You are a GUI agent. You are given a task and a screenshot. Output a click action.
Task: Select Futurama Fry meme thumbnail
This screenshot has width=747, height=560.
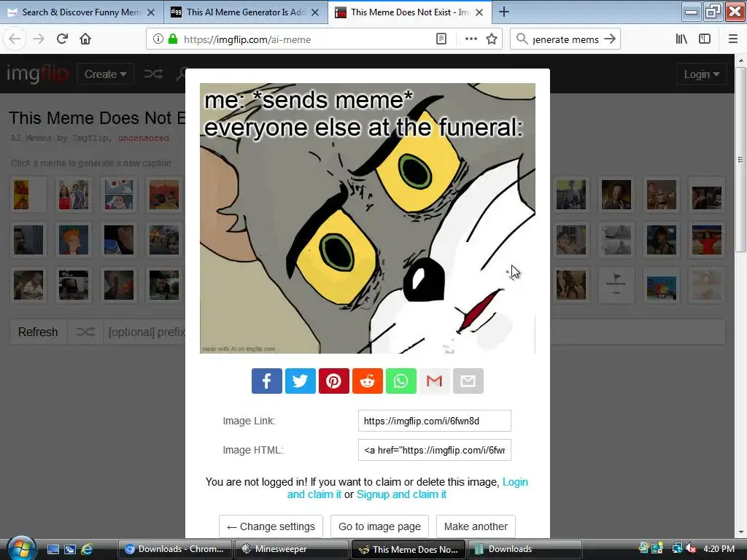tap(74, 239)
